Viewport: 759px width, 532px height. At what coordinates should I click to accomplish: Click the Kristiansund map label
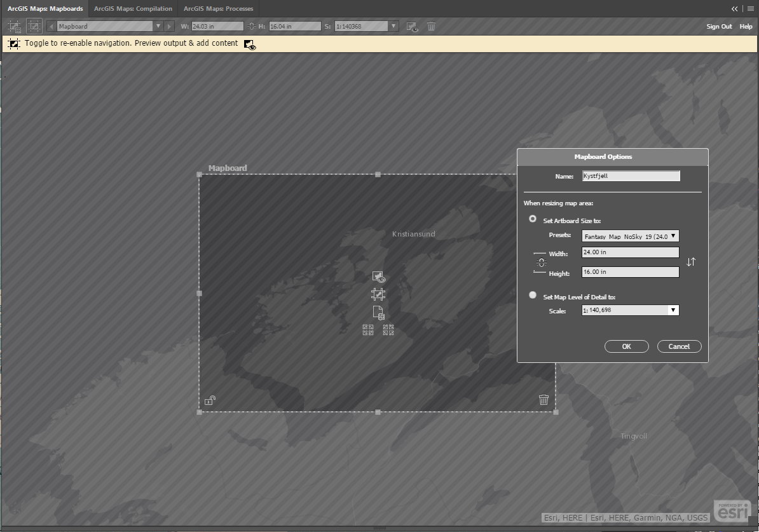pyautogui.click(x=413, y=234)
